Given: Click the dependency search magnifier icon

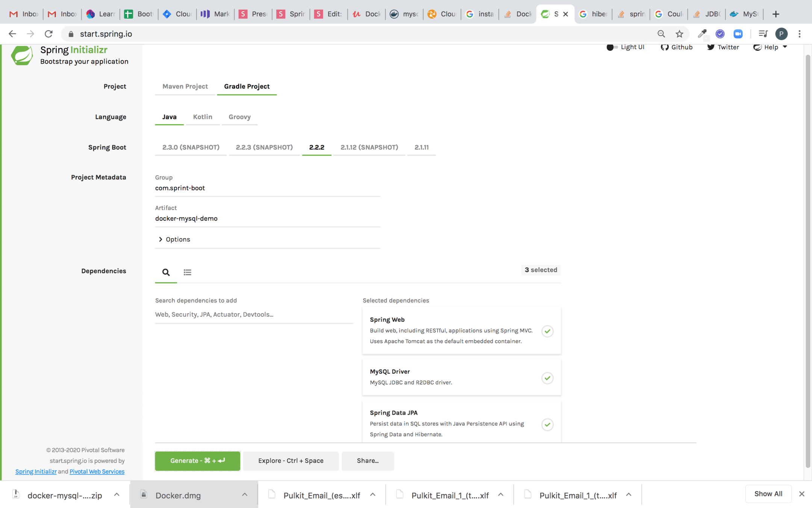Looking at the screenshot, I should click(x=166, y=272).
